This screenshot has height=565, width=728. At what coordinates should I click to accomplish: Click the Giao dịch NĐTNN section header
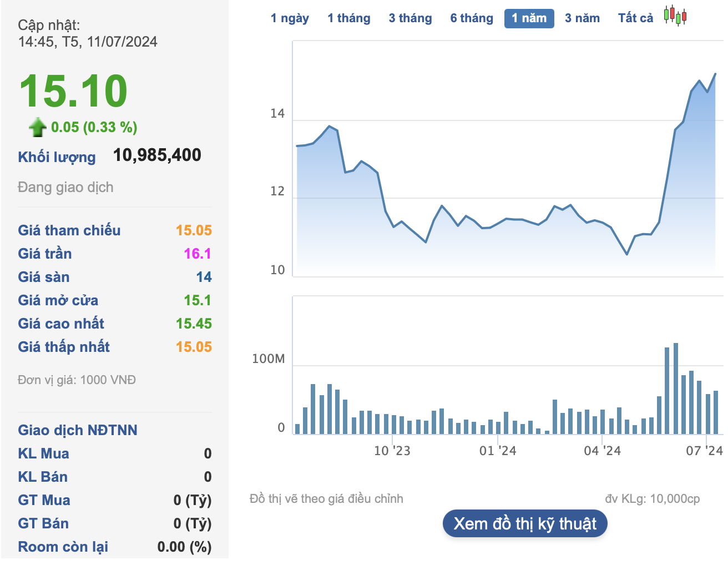click(x=77, y=430)
